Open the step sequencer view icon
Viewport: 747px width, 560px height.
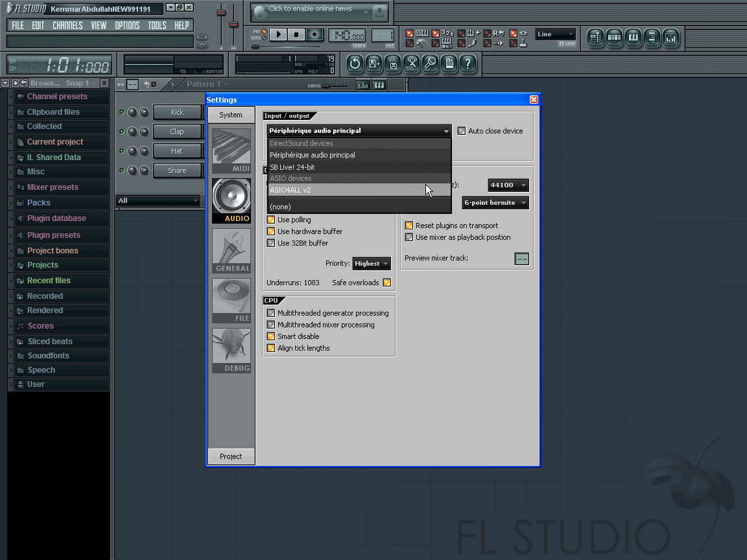tap(614, 38)
